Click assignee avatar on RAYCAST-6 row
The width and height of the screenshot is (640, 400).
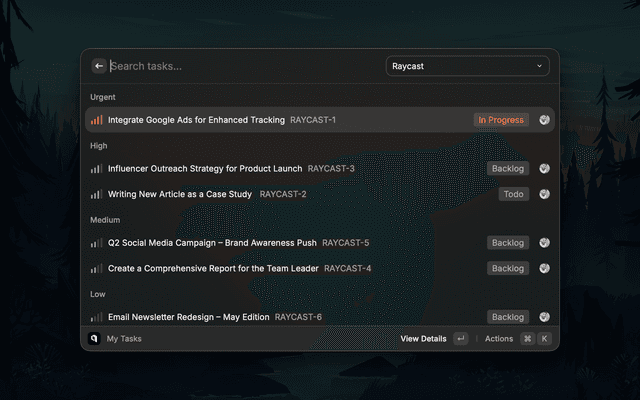544,317
